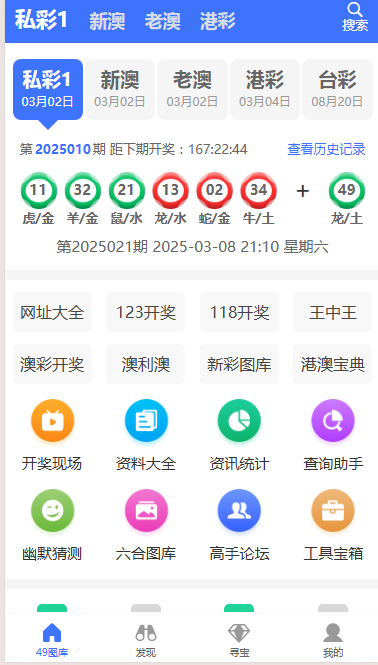Open 网址大全 button
The width and height of the screenshot is (378, 665).
[x=52, y=313]
